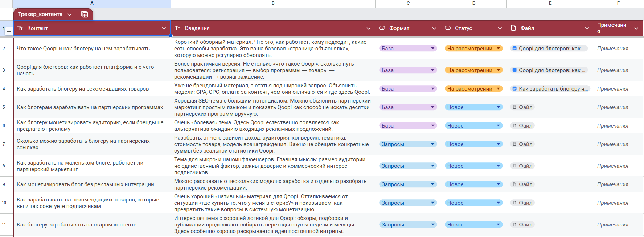The width and height of the screenshot is (644, 237).
Task: Click the Примечания cell in row 2
Action: tap(618, 49)
